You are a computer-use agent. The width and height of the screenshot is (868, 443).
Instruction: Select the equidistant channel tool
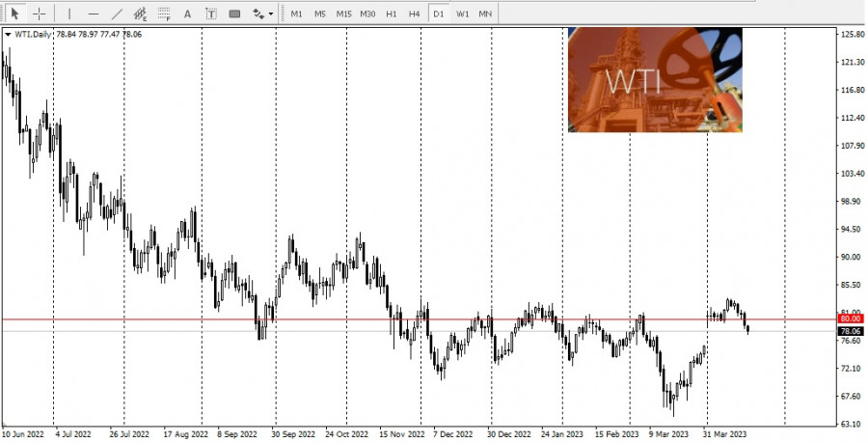point(140,14)
